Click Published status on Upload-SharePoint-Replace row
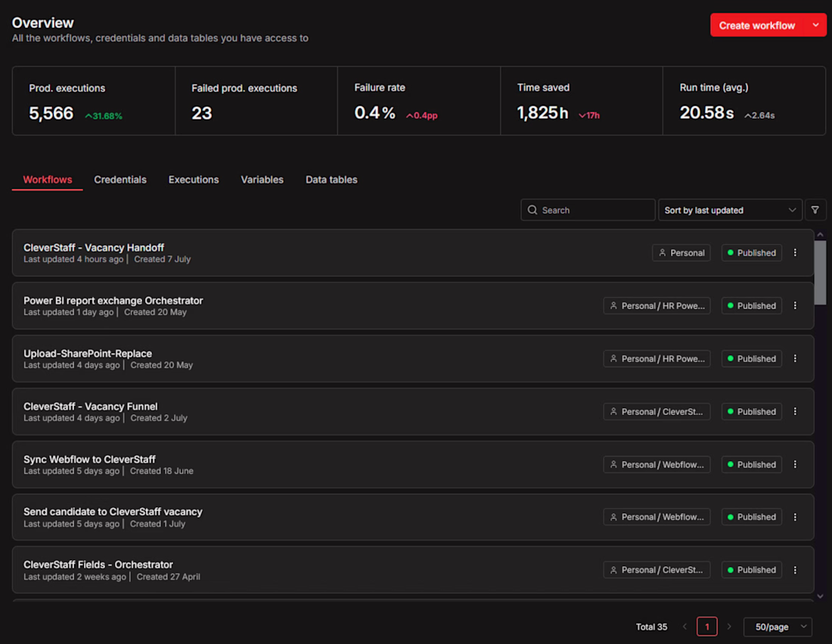The height and width of the screenshot is (644, 832). (x=751, y=358)
